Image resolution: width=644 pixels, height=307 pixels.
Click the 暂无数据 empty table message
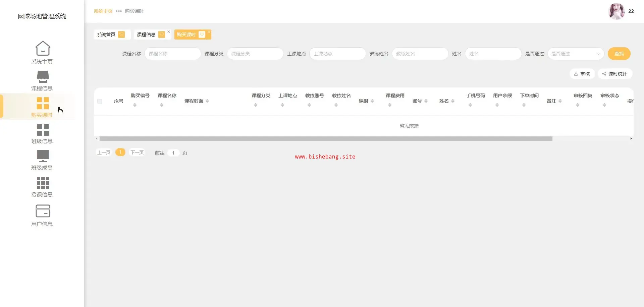coord(409,126)
